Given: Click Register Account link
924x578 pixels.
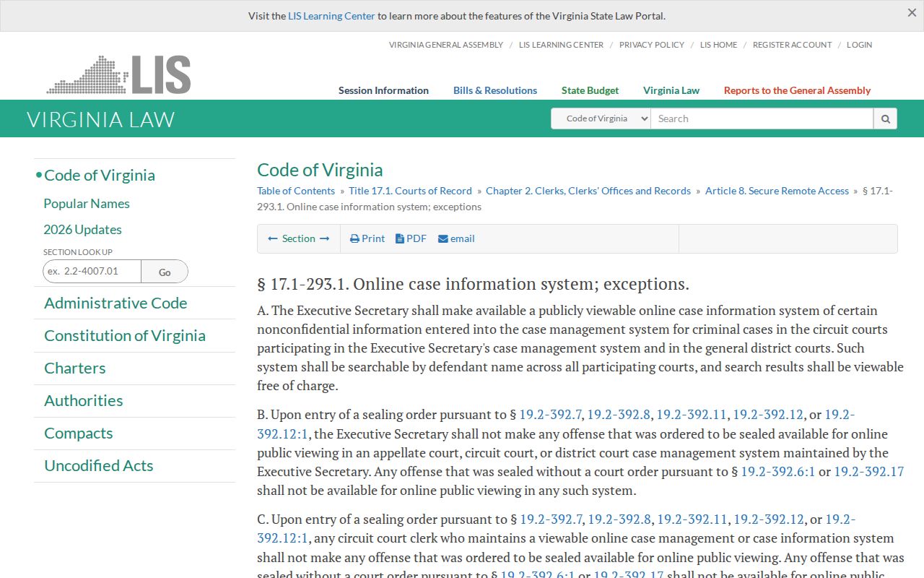Looking at the screenshot, I should pos(792,45).
